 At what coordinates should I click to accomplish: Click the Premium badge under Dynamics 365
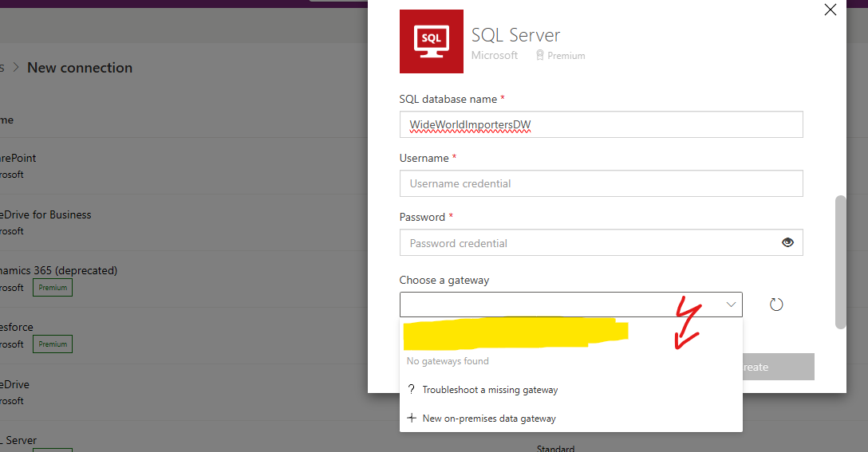pyautogui.click(x=53, y=287)
